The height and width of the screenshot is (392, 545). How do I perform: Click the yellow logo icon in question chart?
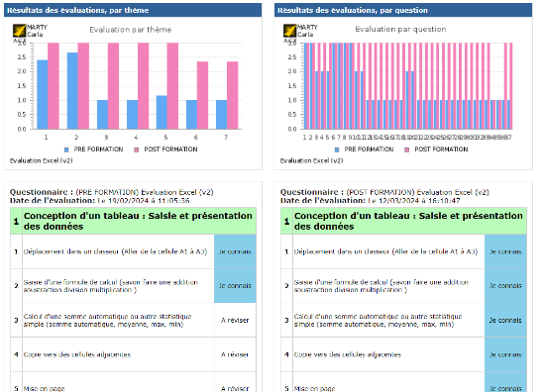(290, 31)
